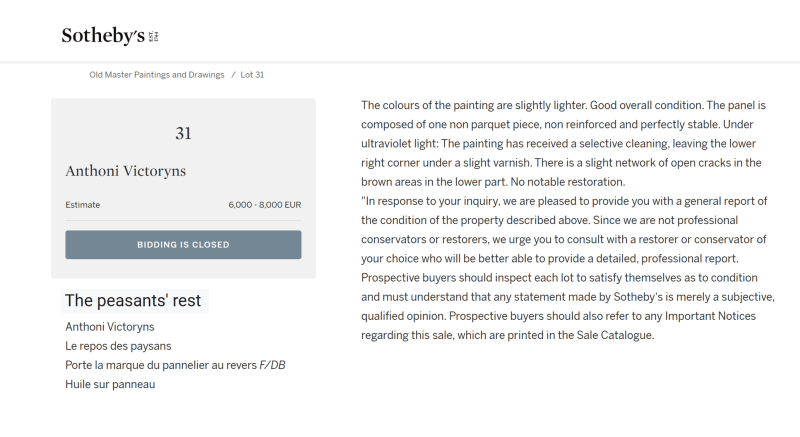Click the 6,000 - 8,000 EUR estimate value
Image resolution: width=800 pixels, height=437 pixels.
tap(265, 205)
